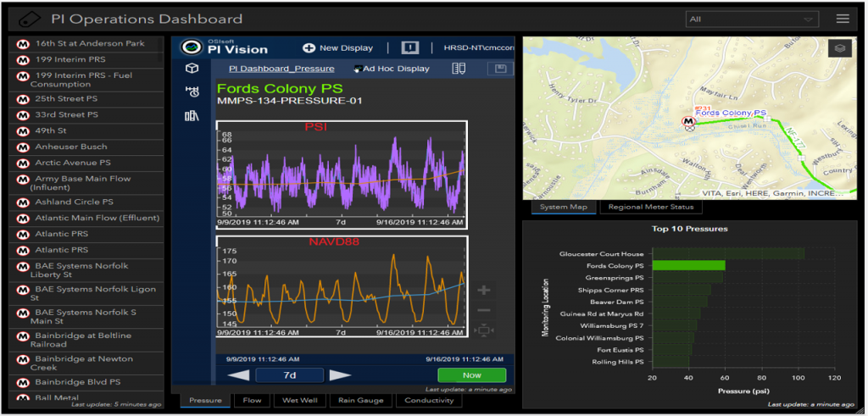Select 199 Interim PRS in the list
The height and width of the screenshot is (416, 868).
pos(86,60)
